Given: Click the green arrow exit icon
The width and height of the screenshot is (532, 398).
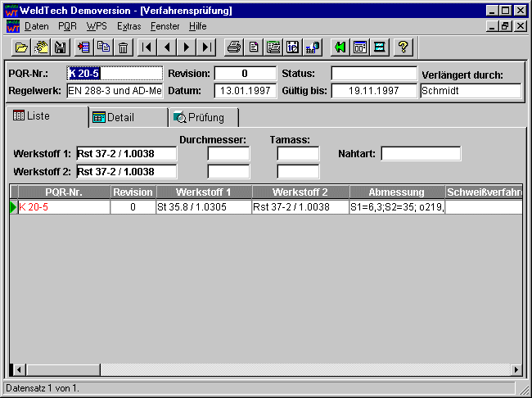Looking at the screenshot, I should coord(340,47).
